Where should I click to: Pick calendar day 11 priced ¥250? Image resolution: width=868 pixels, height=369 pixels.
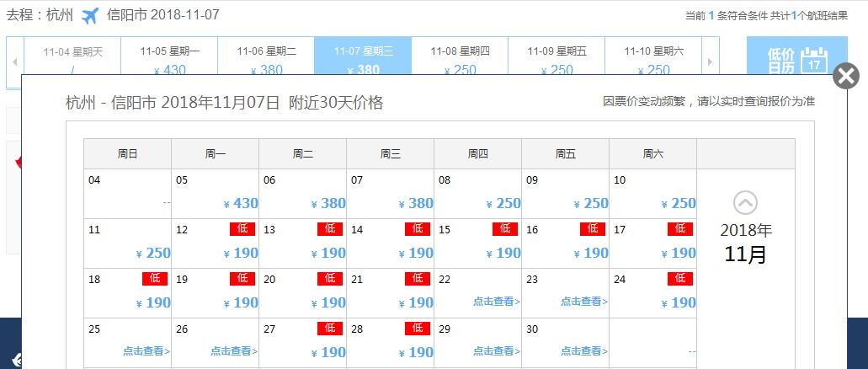coord(128,243)
